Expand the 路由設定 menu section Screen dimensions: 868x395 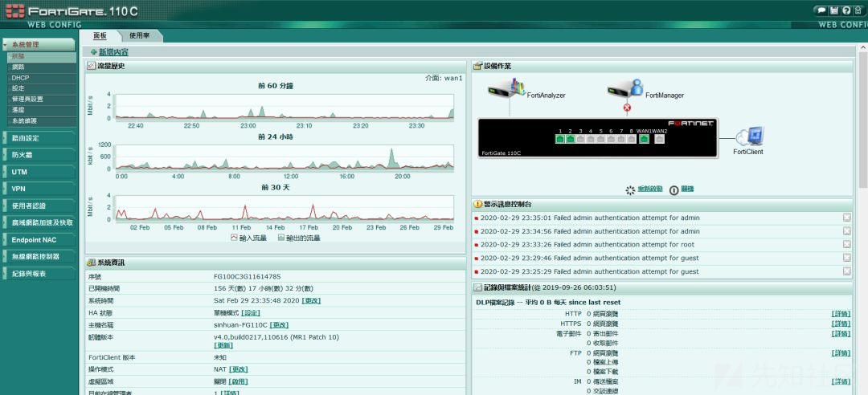click(x=39, y=138)
